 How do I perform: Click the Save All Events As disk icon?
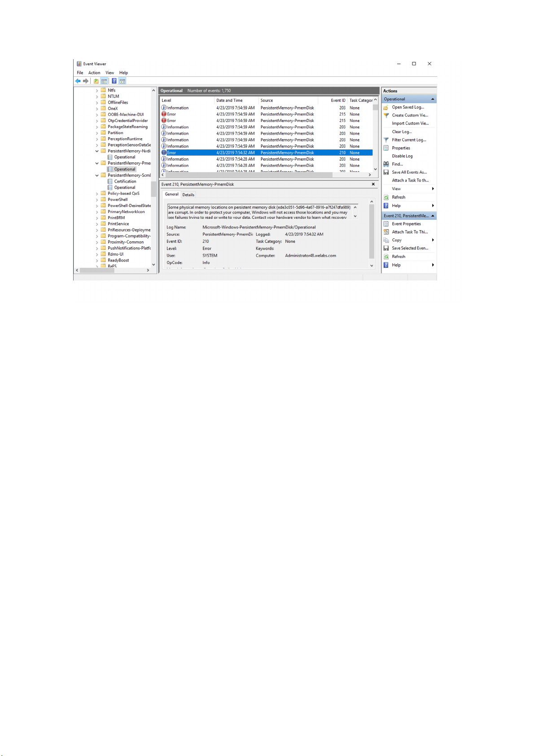[386, 172]
